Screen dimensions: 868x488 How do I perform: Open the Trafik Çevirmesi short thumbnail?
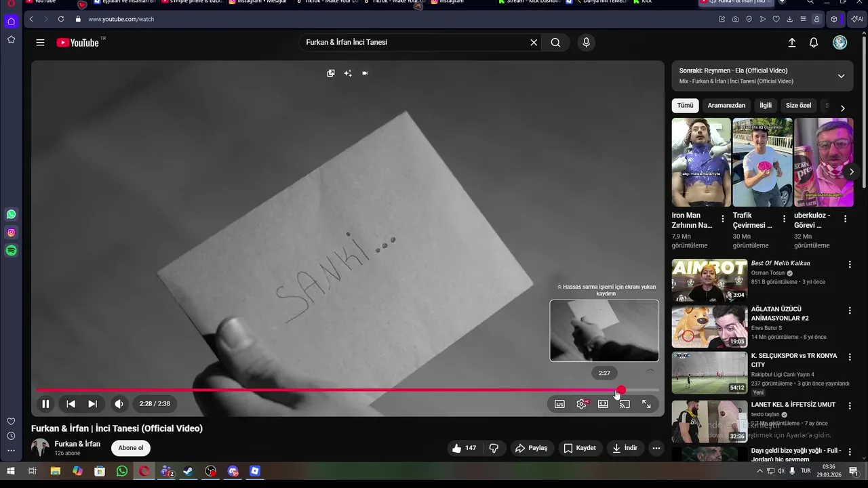(x=762, y=163)
